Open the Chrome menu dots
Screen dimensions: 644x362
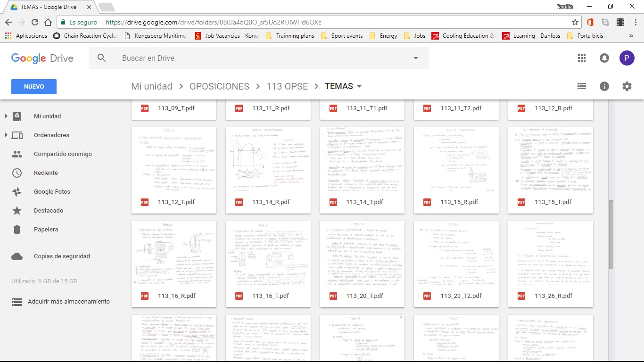coord(635,22)
